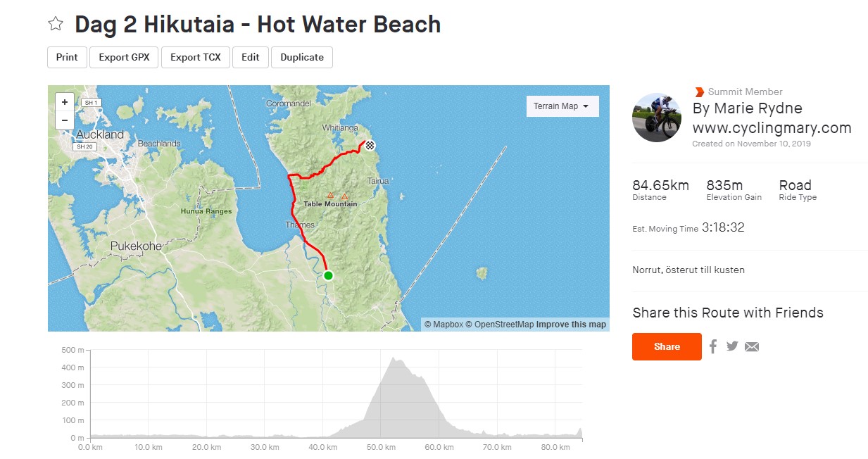
Task: Open Marie Rydne's profile picture
Action: coord(656,117)
